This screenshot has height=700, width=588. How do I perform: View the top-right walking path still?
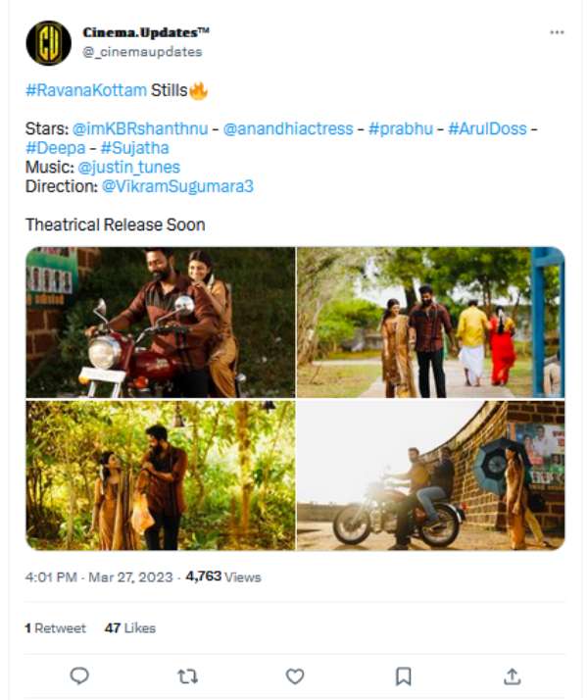pos(430,323)
